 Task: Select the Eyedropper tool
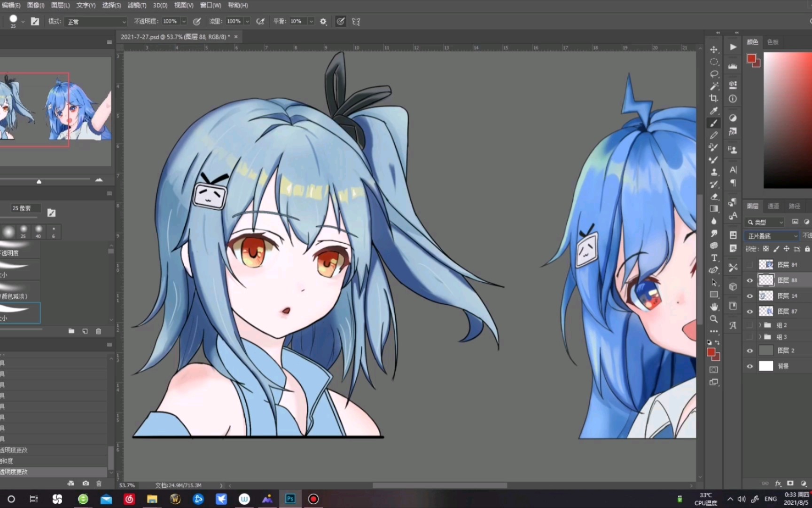tap(714, 111)
